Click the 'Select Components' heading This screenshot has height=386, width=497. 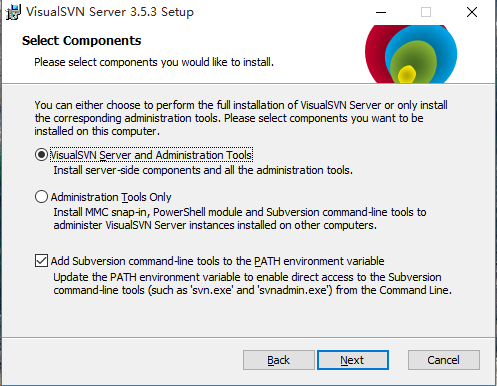click(x=82, y=41)
